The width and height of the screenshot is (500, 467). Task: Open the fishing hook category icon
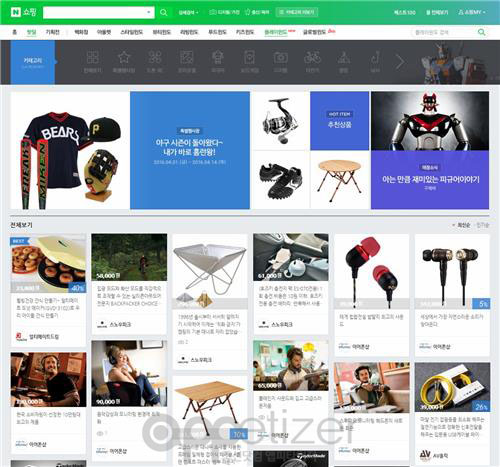375,57
